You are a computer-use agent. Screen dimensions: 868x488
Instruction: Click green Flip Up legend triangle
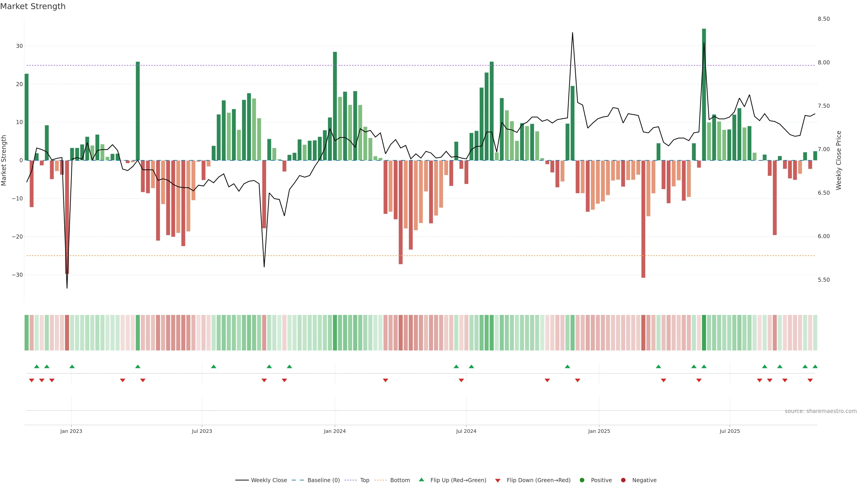(421, 480)
